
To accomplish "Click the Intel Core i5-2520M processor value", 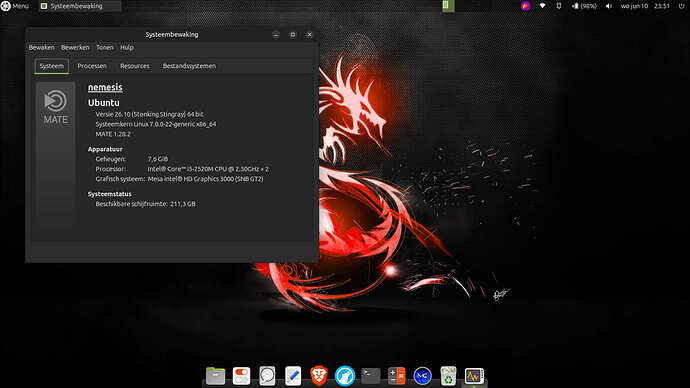I will click(208, 169).
